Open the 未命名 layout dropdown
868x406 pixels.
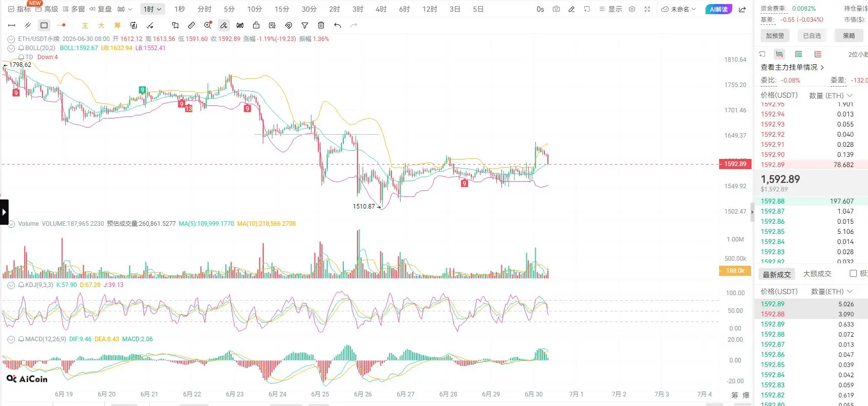coord(679,9)
